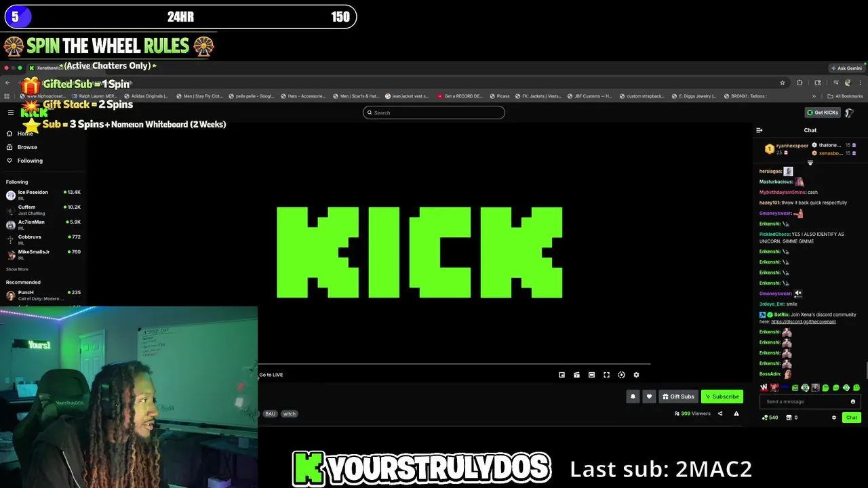
Task: Toggle stream notifications bell
Action: pyautogui.click(x=633, y=396)
